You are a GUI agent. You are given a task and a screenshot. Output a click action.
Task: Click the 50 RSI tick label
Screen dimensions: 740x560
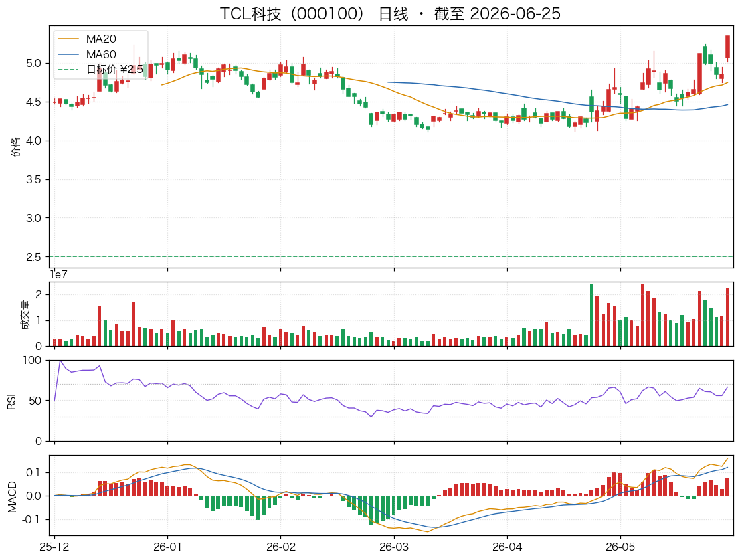pos(35,401)
